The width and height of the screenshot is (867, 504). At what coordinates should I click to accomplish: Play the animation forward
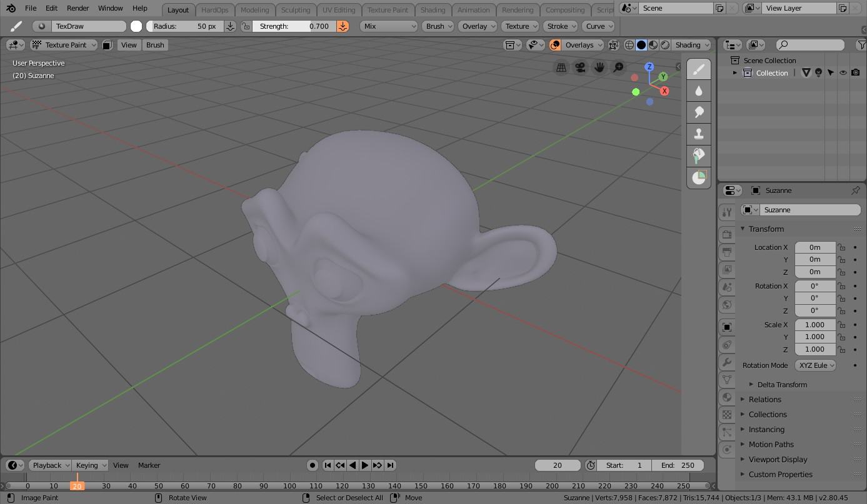pos(365,465)
